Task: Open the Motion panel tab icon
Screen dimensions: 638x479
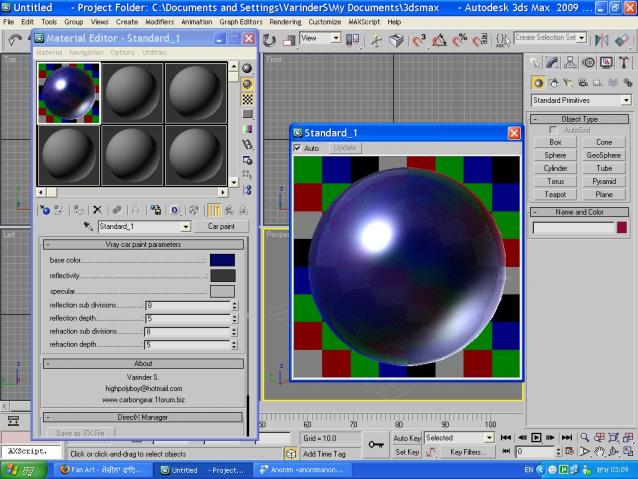Action: point(588,63)
